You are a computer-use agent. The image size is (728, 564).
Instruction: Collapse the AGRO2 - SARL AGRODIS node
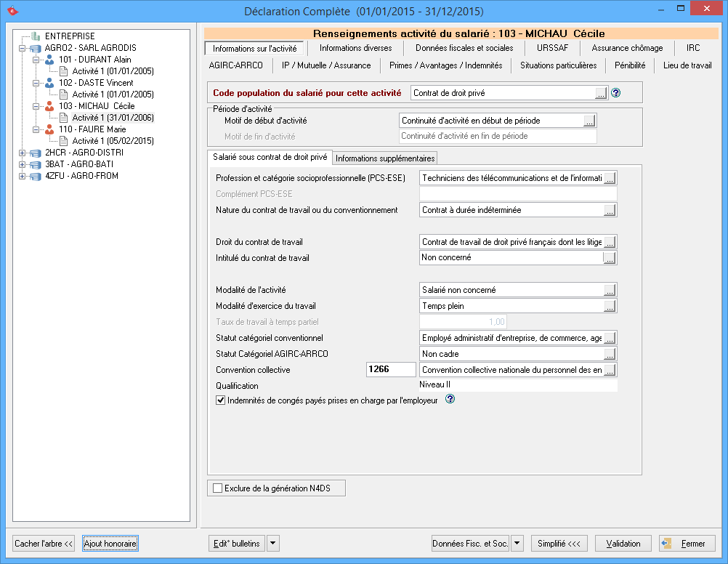[x=23, y=48]
